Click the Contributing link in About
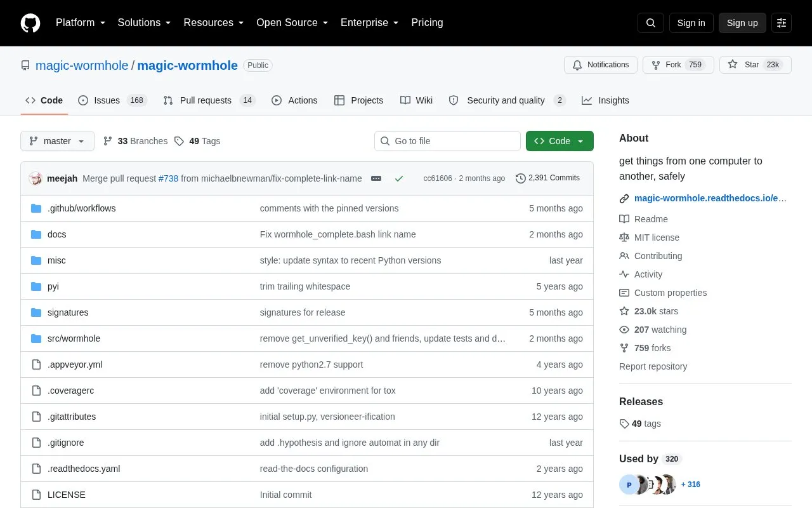Image resolution: width=812 pixels, height=508 pixels. click(x=658, y=256)
